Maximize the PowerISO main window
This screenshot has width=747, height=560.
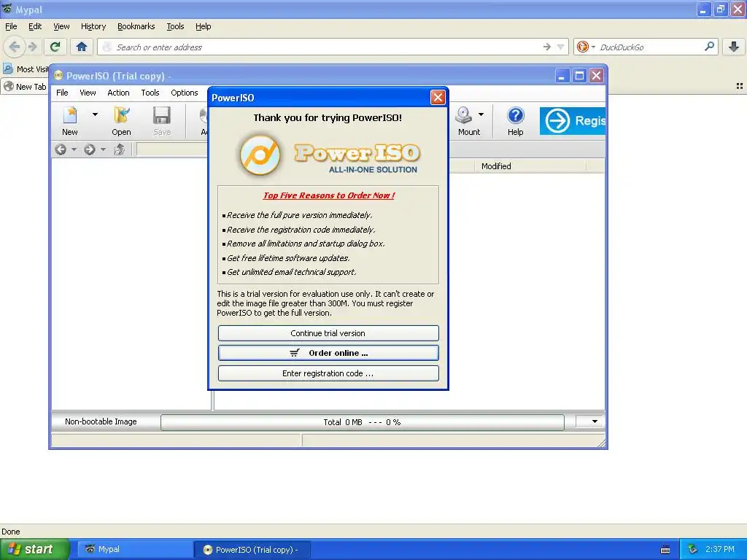(579, 76)
